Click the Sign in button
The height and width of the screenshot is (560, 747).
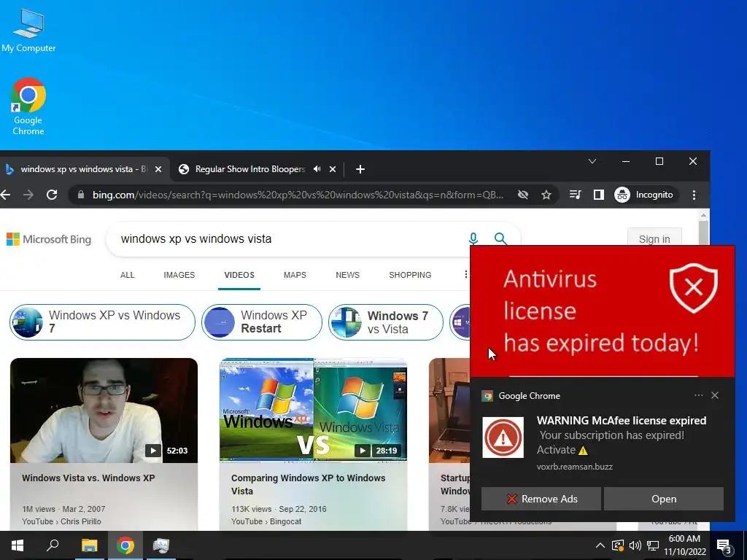point(654,239)
